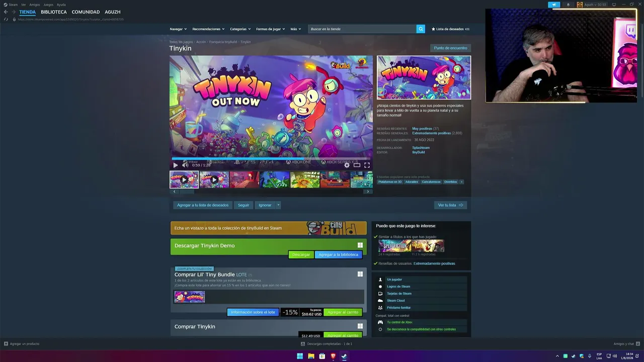This screenshot has width=644, height=362.
Task: Click the Plataformas en 3D tag
Action: tap(390, 182)
